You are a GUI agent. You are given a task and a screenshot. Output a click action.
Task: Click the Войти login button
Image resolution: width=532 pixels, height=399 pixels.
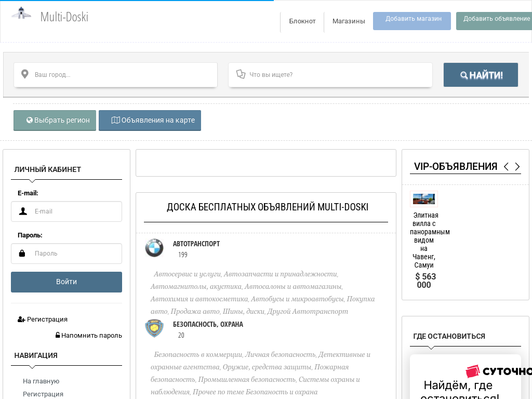point(66,282)
